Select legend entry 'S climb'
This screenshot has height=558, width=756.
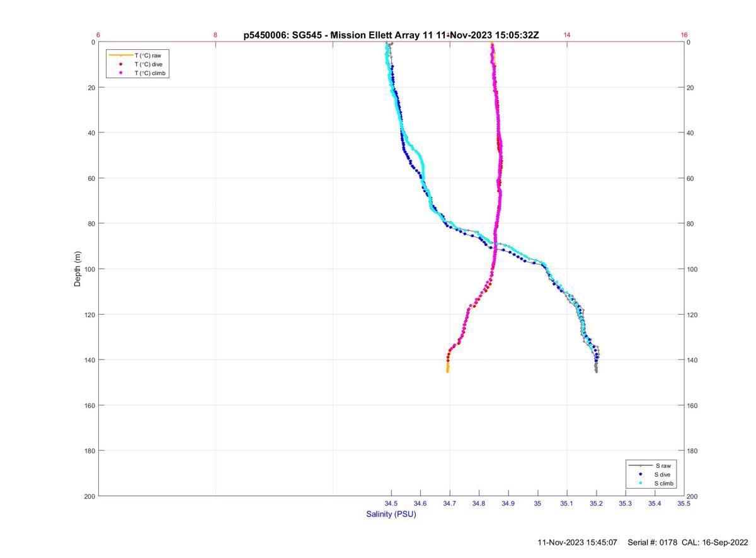point(664,483)
